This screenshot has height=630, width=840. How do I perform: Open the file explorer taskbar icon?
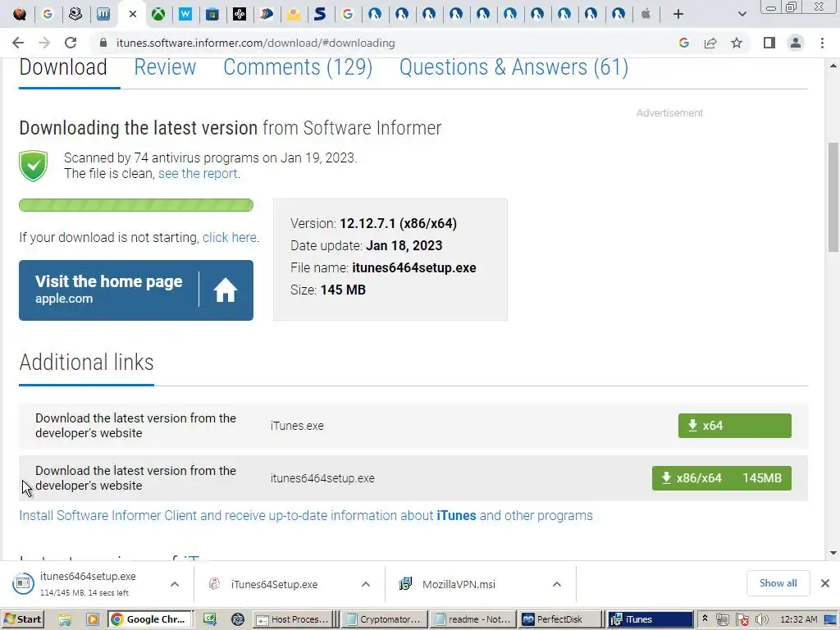coord(65,619)
